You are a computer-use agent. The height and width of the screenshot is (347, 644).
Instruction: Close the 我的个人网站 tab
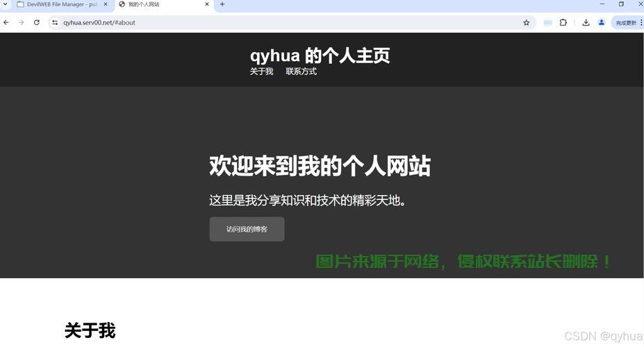click(x=206, y=4)
